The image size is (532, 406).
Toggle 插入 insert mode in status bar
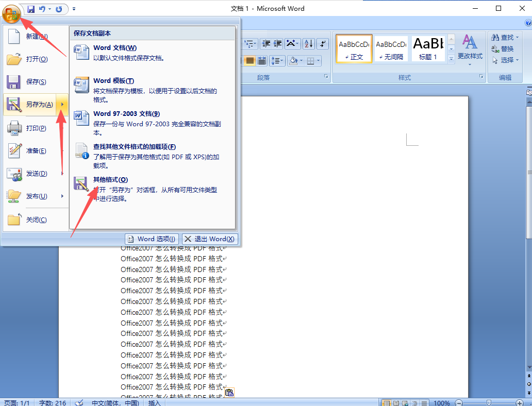point(154,402)
